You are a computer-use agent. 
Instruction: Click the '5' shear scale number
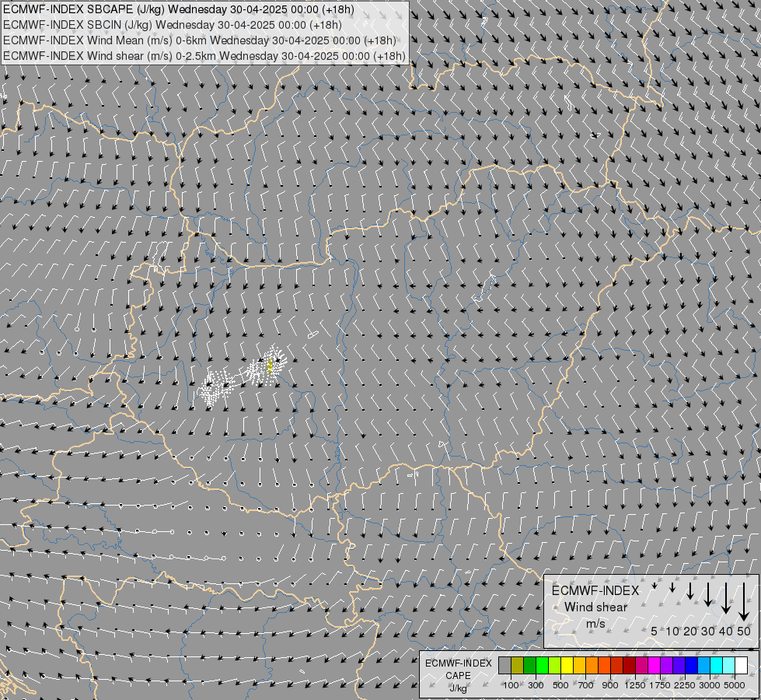655,631
